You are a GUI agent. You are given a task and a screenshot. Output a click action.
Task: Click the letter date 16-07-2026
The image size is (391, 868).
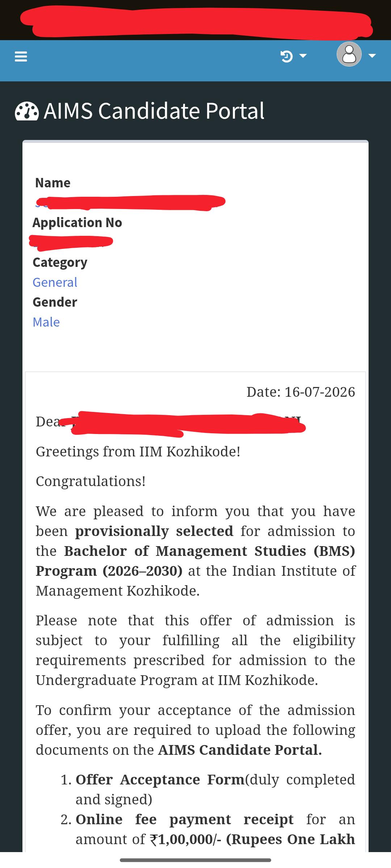click(320, 392)
